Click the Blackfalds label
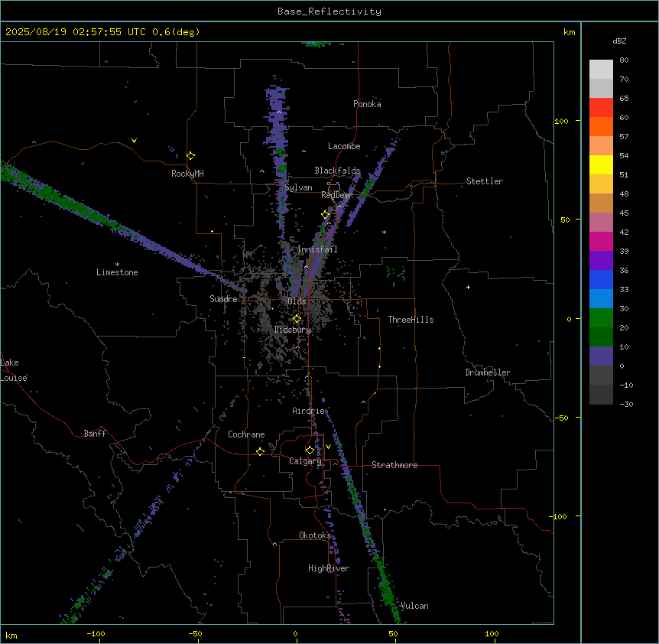The height and width of the screenshot is (644, 659). tap(337, 171)
